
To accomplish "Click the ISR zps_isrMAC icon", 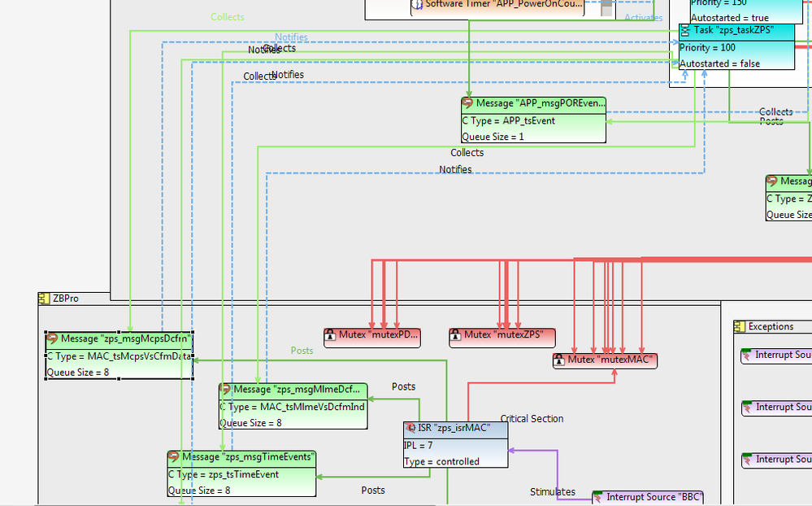I will (410, 428).
